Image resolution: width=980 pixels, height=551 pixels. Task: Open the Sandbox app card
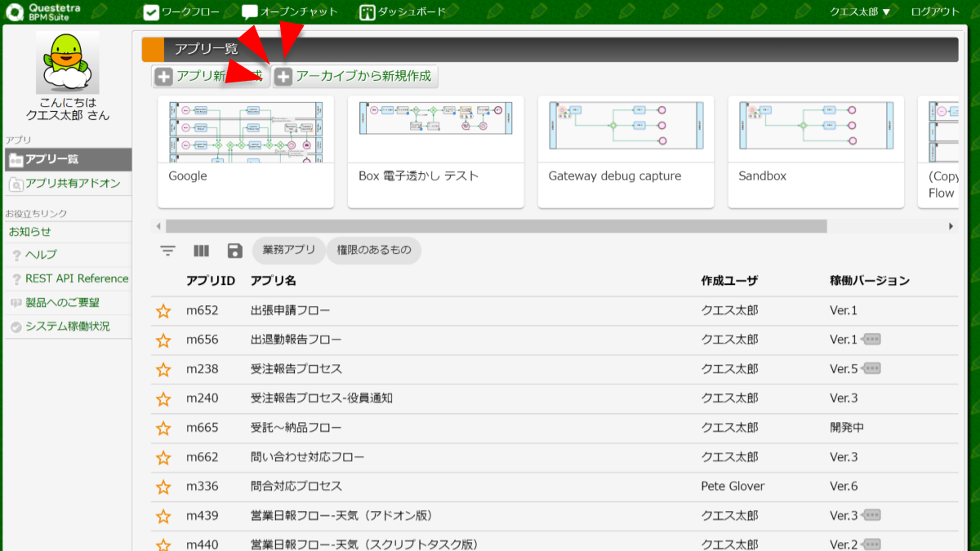(x=816, y=152)
